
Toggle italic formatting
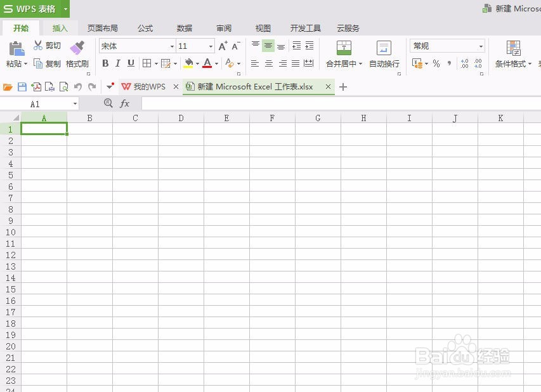pyautogui.click(x=118, y=63)
